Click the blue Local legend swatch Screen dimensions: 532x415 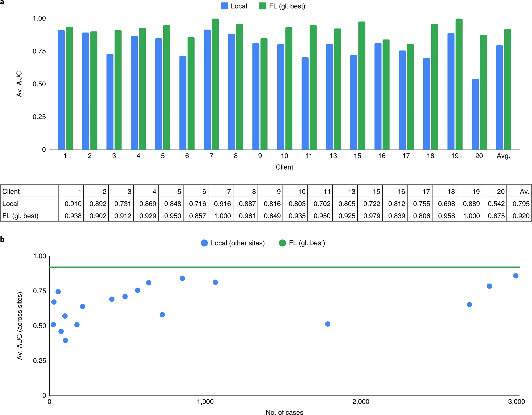(x=224, y=6)
